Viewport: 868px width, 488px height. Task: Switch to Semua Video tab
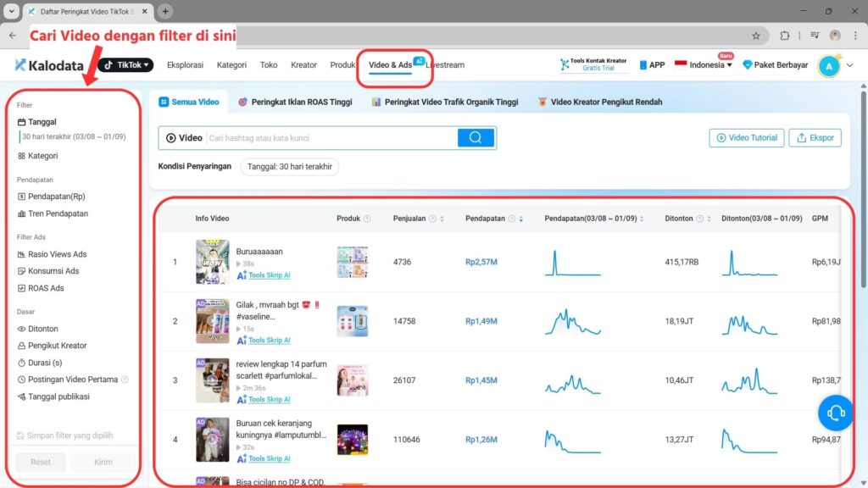point(189,102)
